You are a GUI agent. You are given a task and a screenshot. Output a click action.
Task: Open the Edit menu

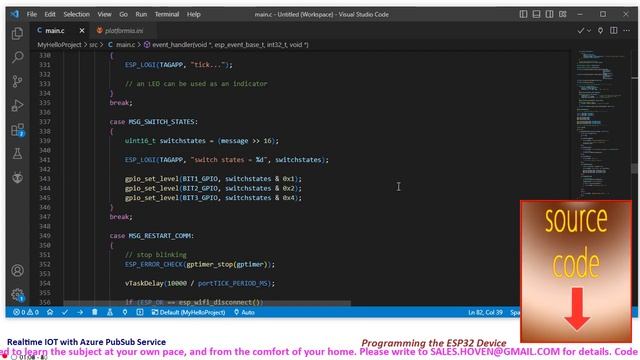coord(50,14)
